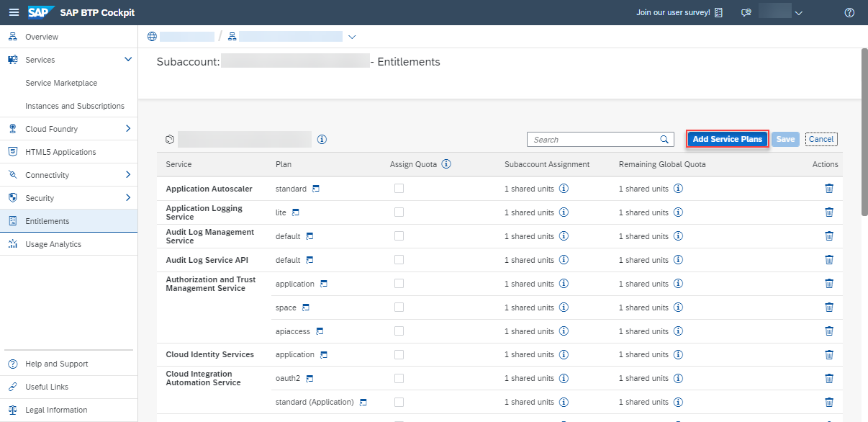Tick Assign Quota for Application Autoscaler
This screenshot has height=422, width=868.
pyautogui.click(x=399, y=189)
